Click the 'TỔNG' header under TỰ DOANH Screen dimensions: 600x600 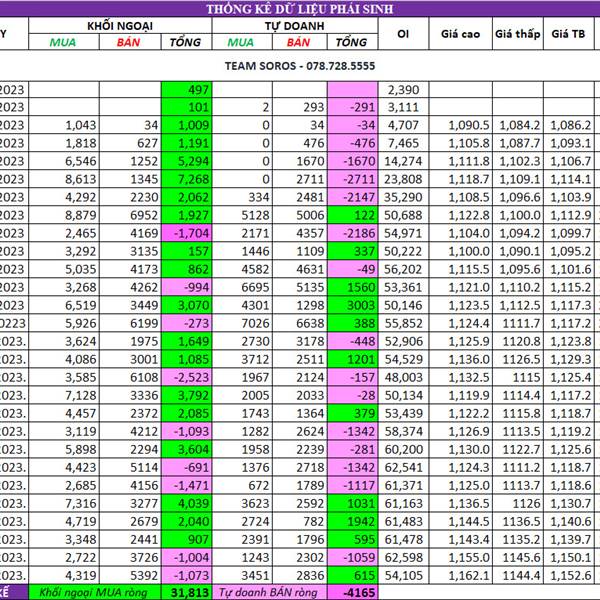pyautogui.click(x=352, y=42)
